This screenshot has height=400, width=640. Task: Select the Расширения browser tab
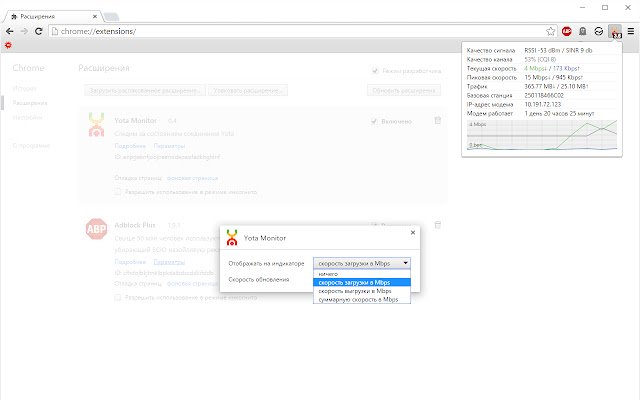pyautogui.click(x=51, y=16)
